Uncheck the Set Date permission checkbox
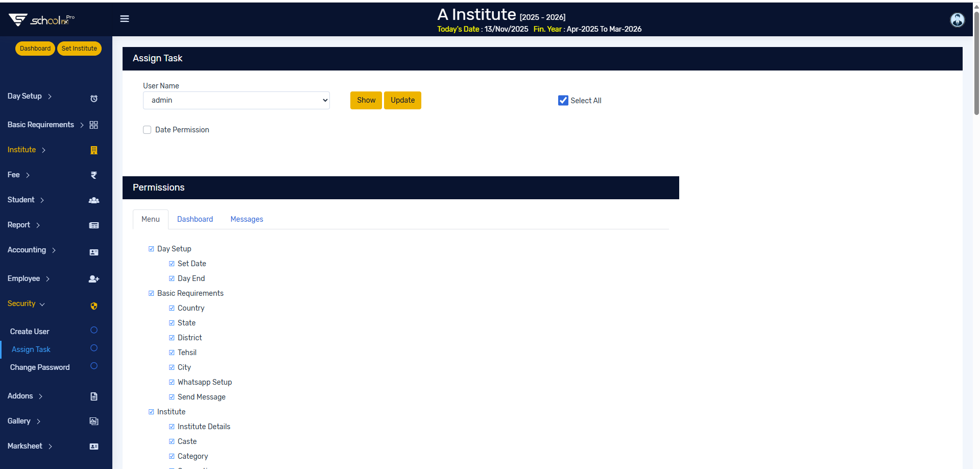 [172, 264]
